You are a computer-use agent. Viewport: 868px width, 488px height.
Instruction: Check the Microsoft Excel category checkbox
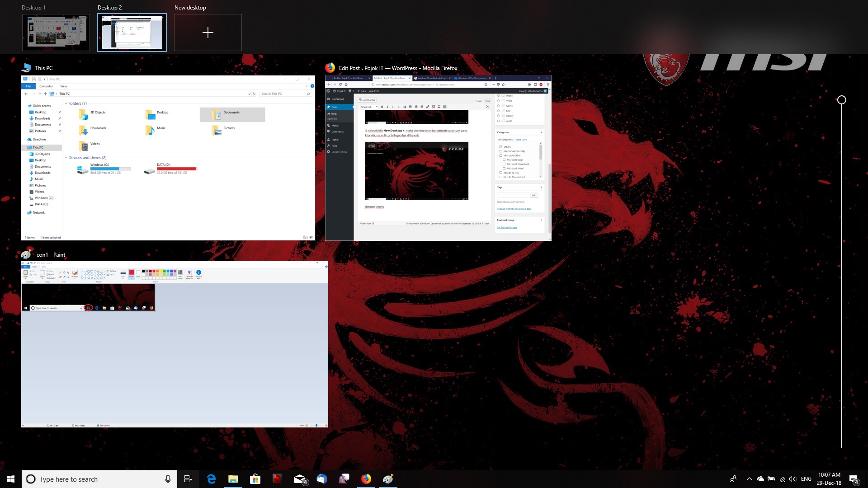point(504,160)
